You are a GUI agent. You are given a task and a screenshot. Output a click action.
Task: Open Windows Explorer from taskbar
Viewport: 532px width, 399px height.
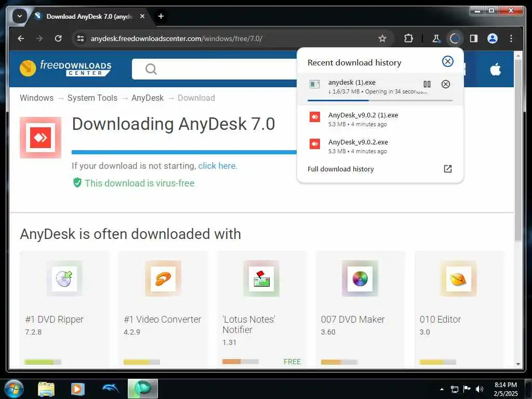coord(46,389)
